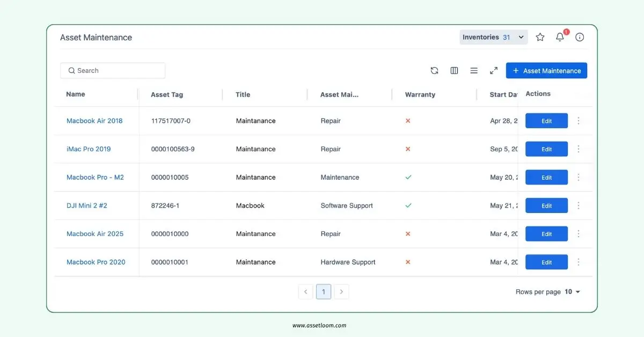
Task: Open more options for DJI Mini 2 #2
Action: coord(579,206)
